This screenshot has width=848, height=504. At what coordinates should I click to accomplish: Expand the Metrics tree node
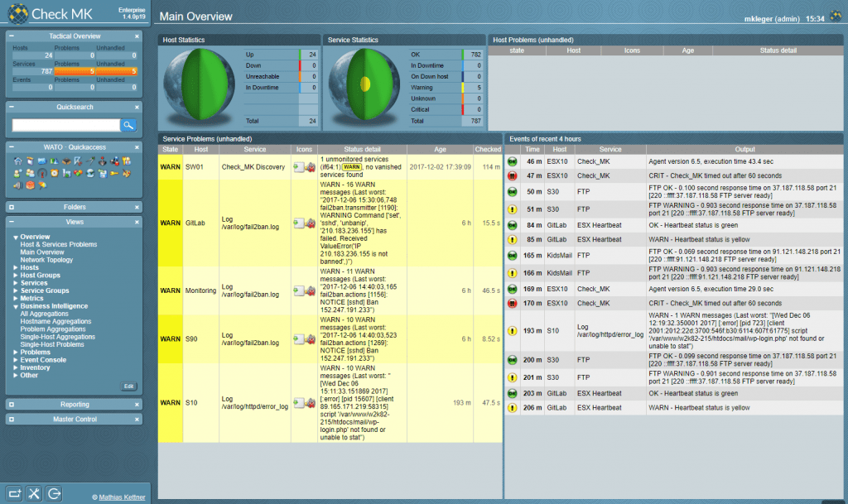coord(16,298)
